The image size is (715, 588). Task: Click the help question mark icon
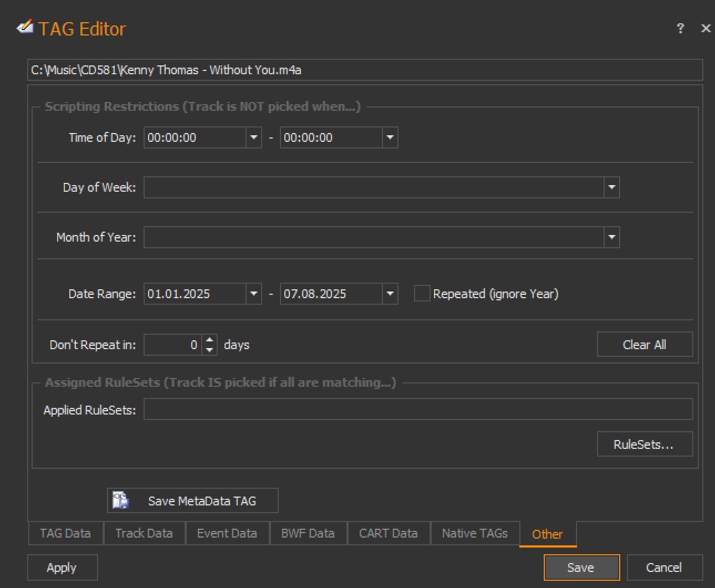click(680, 28)
